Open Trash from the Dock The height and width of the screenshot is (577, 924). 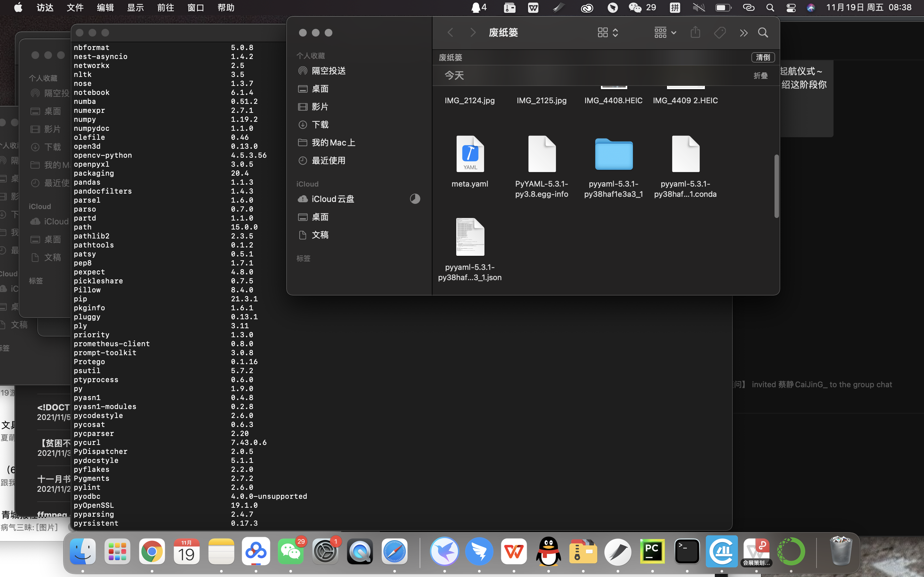(x=840, y=551)
